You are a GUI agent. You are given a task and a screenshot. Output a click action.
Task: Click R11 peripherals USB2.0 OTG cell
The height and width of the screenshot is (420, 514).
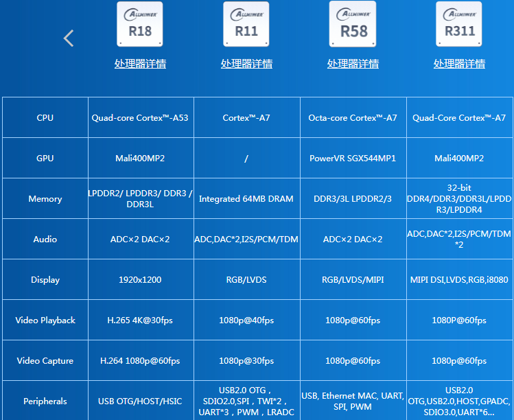click(247, 401)
